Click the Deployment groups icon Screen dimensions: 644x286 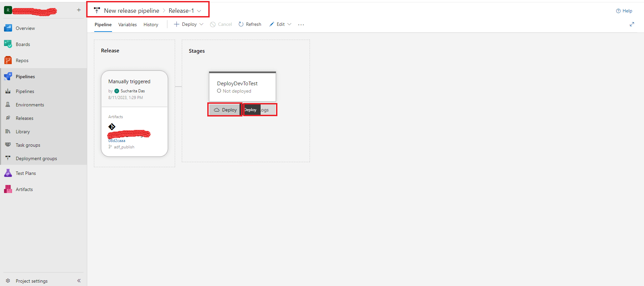pyautogui.click(x=8, y=158)
